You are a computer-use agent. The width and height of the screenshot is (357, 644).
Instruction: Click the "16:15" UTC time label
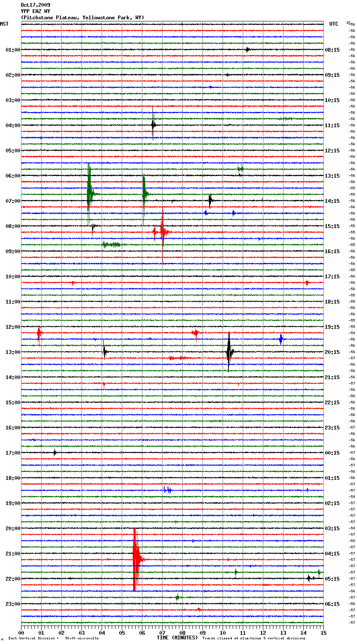coord(332,251)
